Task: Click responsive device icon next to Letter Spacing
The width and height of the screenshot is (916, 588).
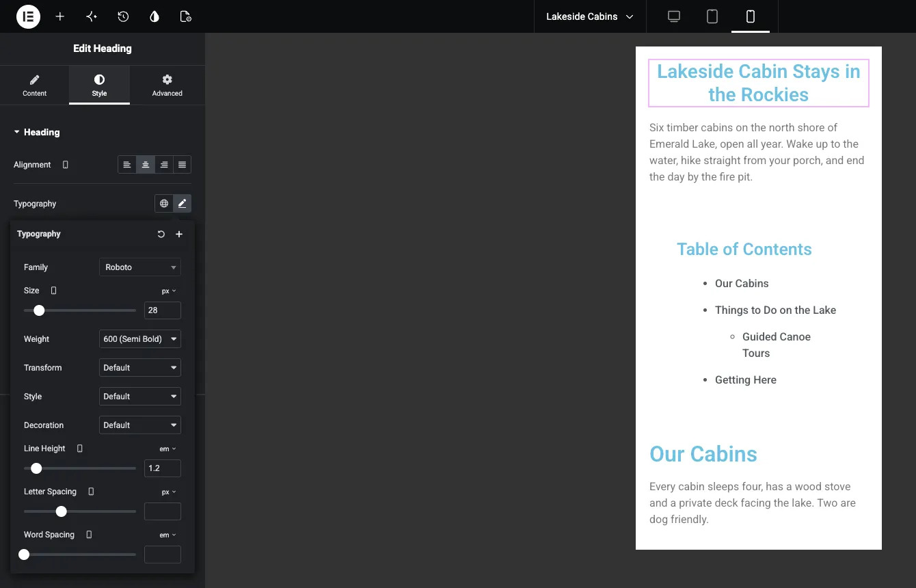Action: point(92,492)
